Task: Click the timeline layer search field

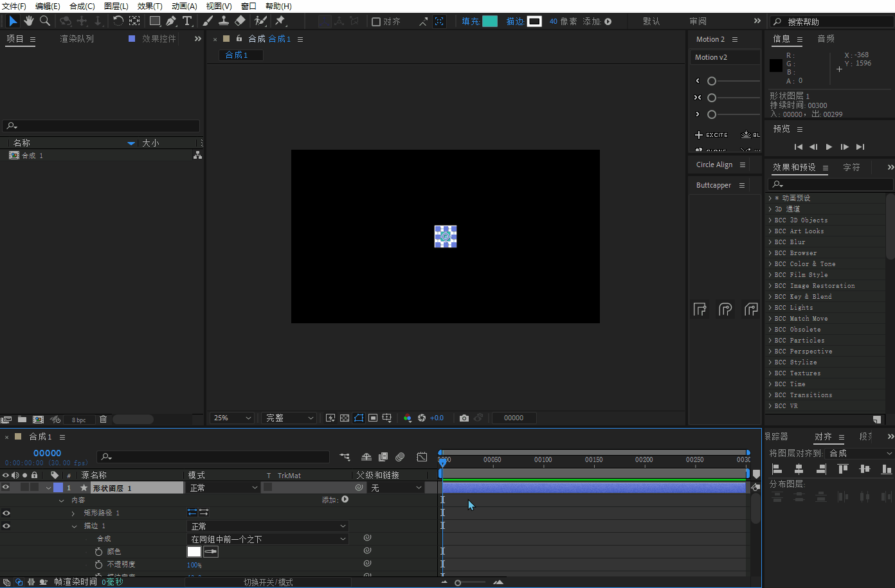Action: pos(213,456)
